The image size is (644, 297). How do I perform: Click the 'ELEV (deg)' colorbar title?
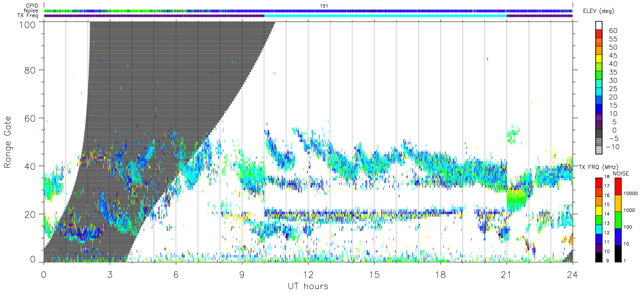598,11
